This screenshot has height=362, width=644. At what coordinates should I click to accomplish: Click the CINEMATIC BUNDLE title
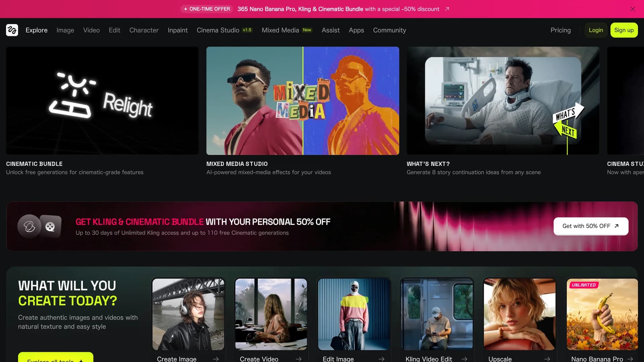[34, 164]
